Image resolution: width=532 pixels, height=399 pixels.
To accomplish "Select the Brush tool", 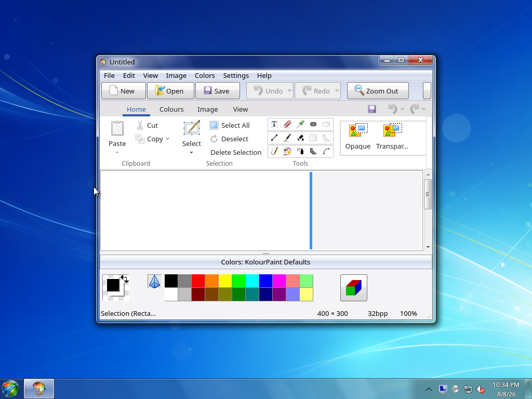I will (x=287, y=138).
